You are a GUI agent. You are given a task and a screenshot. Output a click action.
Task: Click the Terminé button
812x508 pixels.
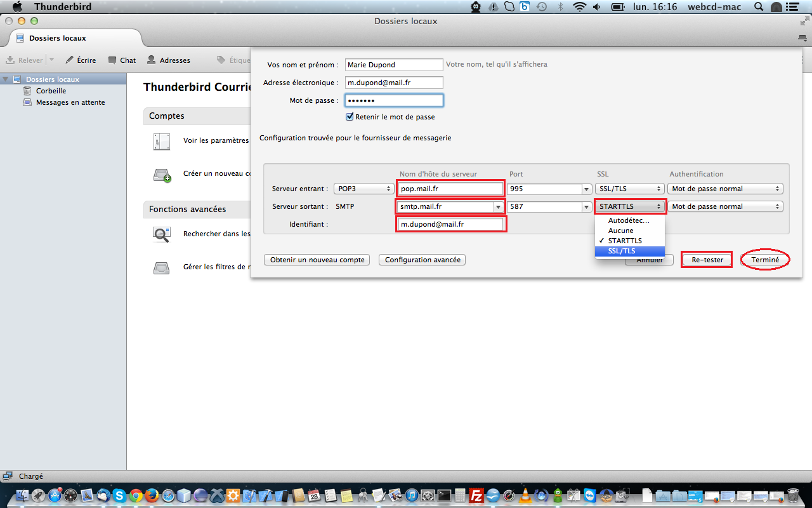pyautogui.click(x=765, y=260)
